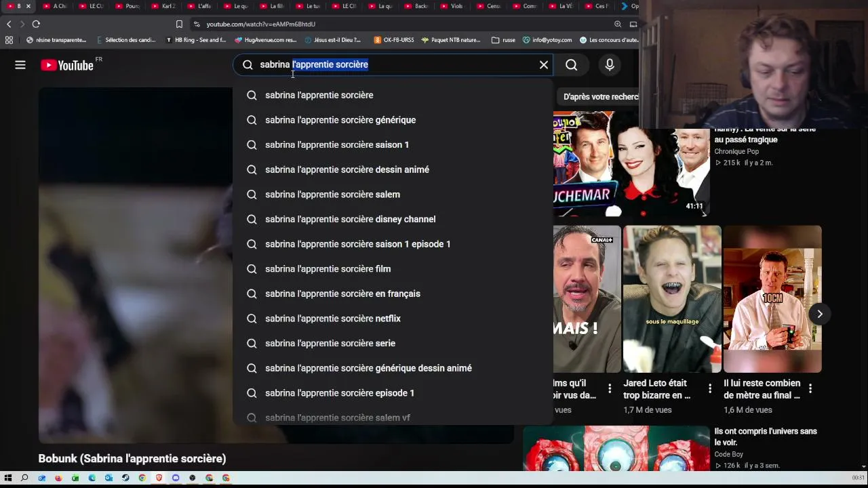Open the 'Paquet NTB nature' bookmark
This screenshot has height=488, width=868.
451,40
